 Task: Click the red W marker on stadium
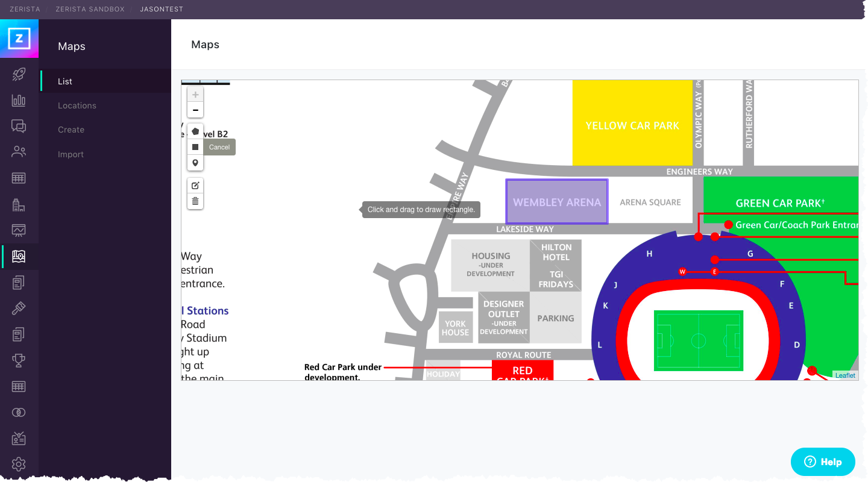point(682,272)
